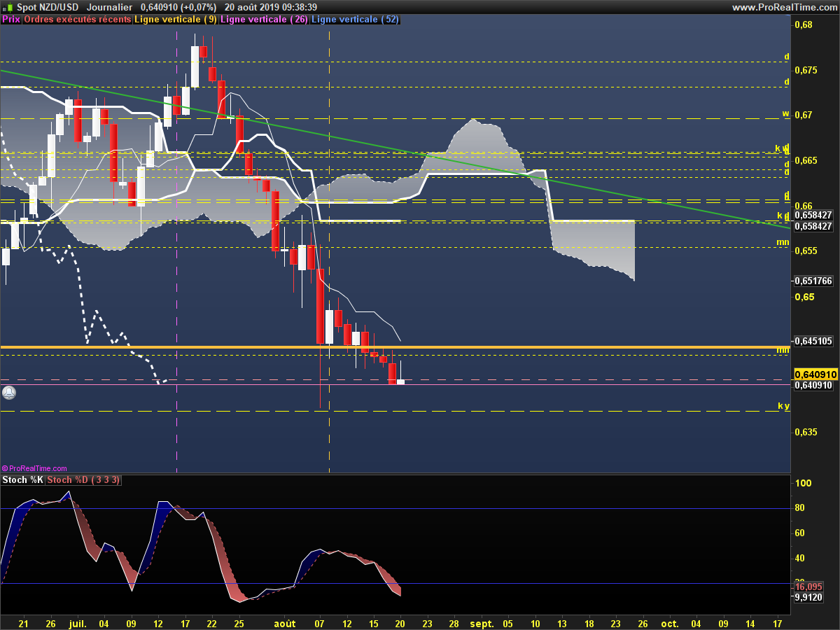Image resolution: width=840 pixels, height=630 pixels.
Task: Click the 0,651766 price tag
Action: 813,281
